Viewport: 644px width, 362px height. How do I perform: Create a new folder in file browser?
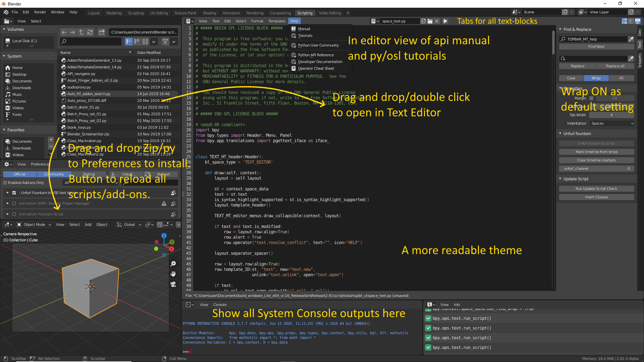coord(102,32)
